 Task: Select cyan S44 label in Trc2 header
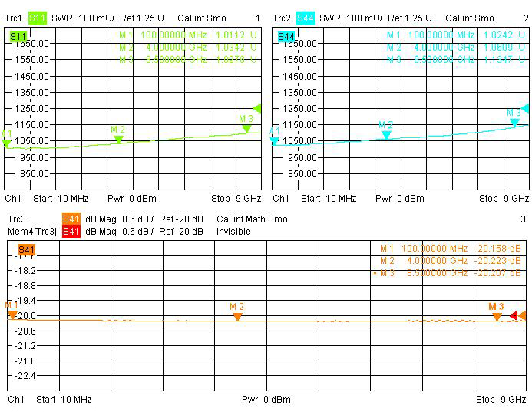pos(305,18)
